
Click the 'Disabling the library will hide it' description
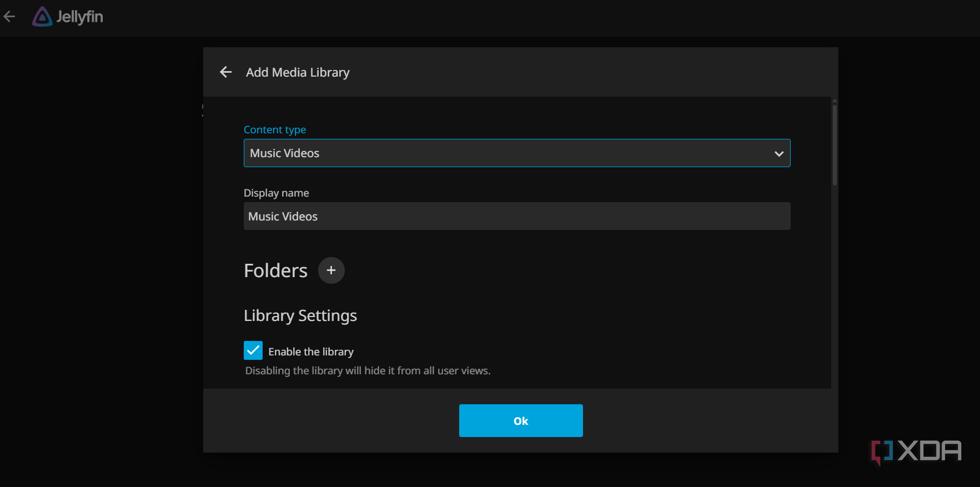pyautogui.click(x=368, y=370)
